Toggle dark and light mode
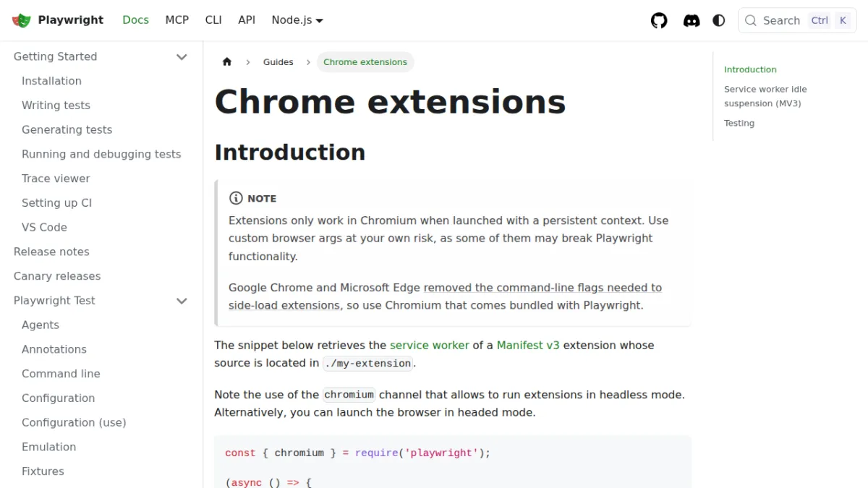868x488 pixels. (719, 20)
